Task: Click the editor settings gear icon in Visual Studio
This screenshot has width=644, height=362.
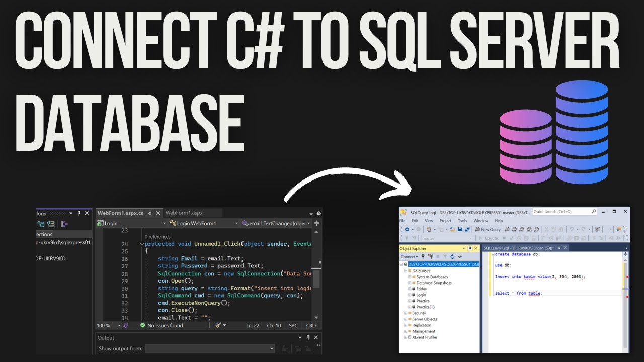Action: coord(318,213)
